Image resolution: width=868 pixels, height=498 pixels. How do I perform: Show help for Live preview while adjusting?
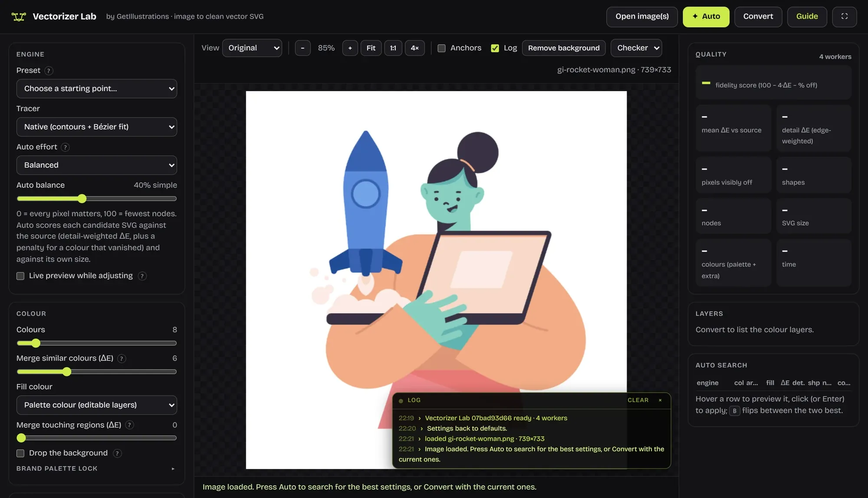(142, 276)
